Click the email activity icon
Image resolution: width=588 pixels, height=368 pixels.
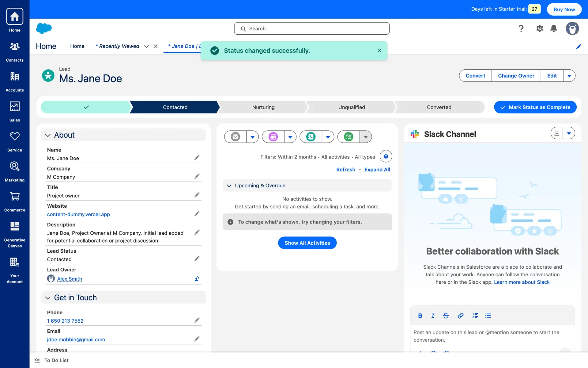coord(235,137)
